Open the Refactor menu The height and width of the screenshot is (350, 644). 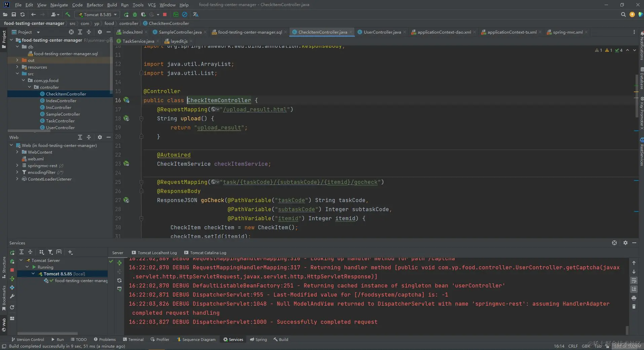(x=95, y=5)
